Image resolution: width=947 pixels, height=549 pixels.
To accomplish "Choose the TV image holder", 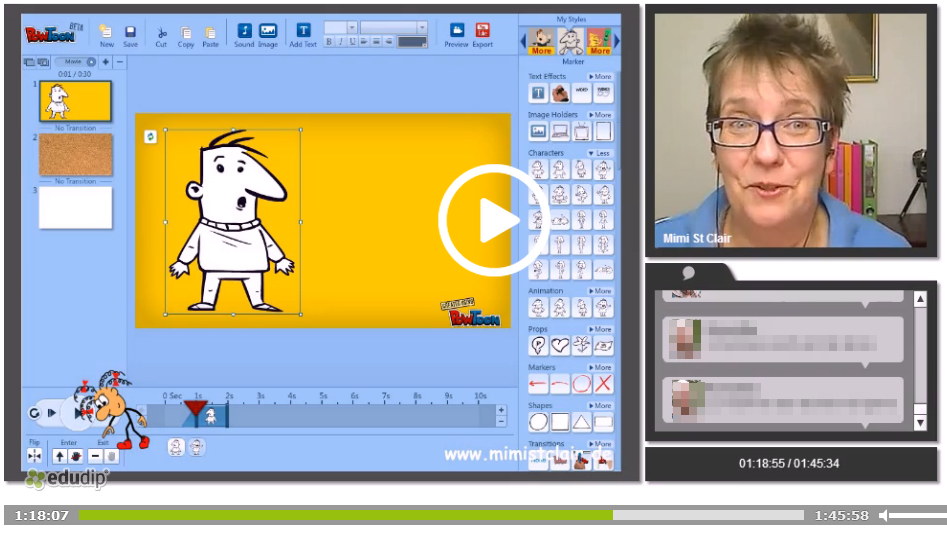I will coord(582,131).
